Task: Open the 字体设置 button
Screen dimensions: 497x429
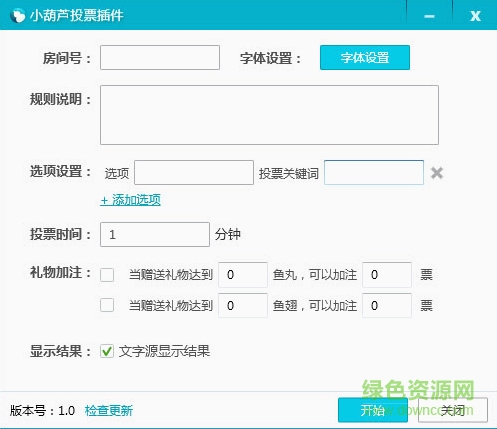Action: (365, 58)
